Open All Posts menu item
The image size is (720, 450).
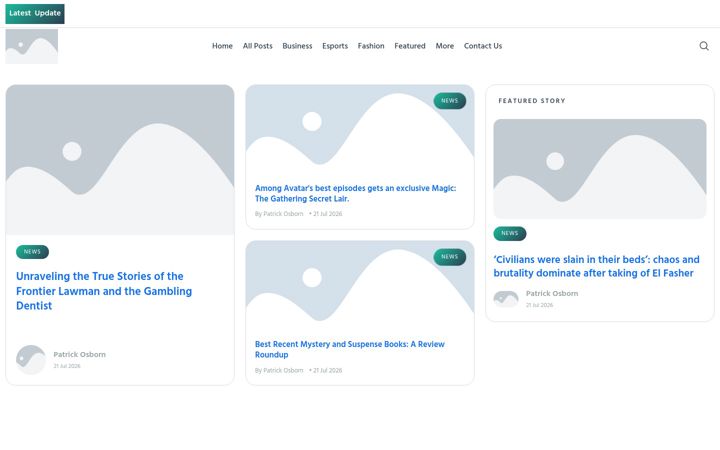[258, 46]
